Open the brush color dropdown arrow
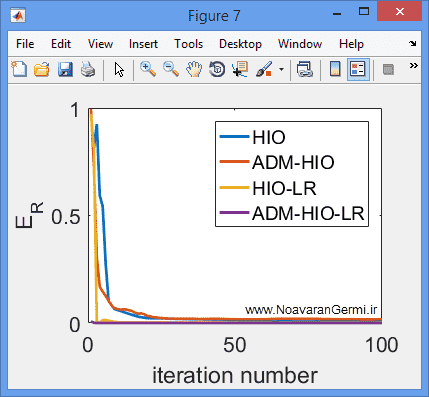Screen dimensions: 429x397 pos(281,70)
